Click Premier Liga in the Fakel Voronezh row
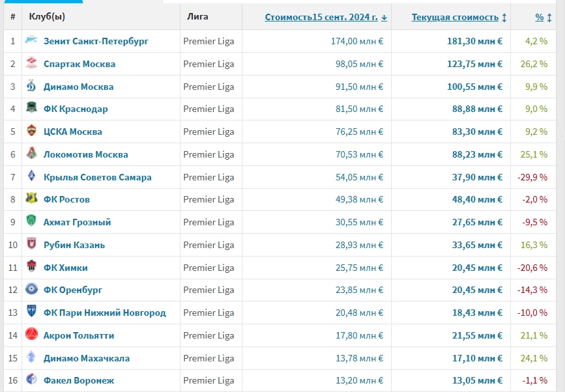The width and height of the screenshot is (565, 392). point(209,380)
